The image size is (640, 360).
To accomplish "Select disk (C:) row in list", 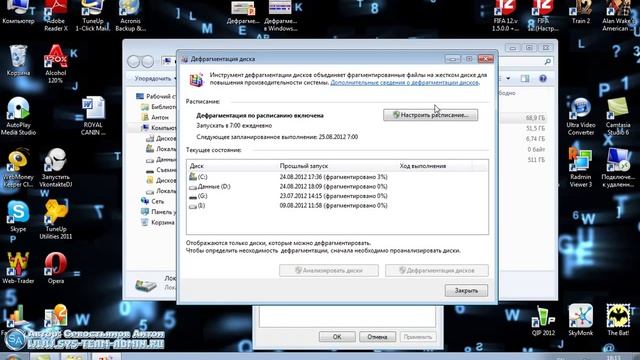I will coord(337,177).
